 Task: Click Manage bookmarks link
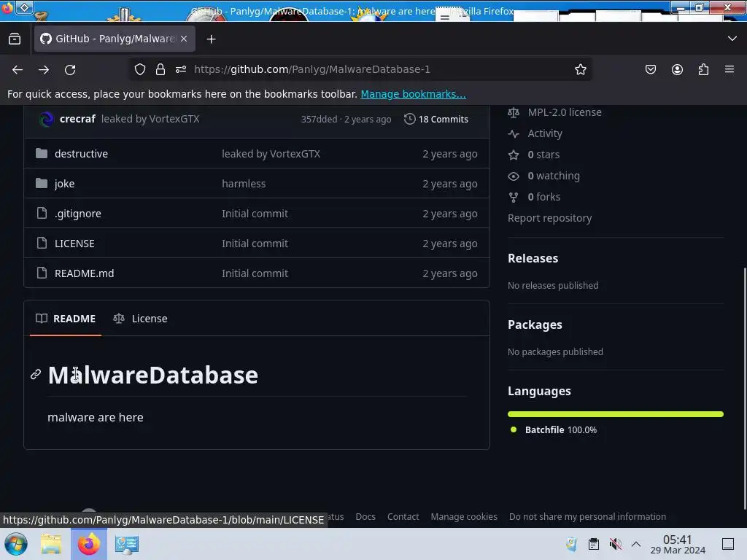click(x=413, y=94)
